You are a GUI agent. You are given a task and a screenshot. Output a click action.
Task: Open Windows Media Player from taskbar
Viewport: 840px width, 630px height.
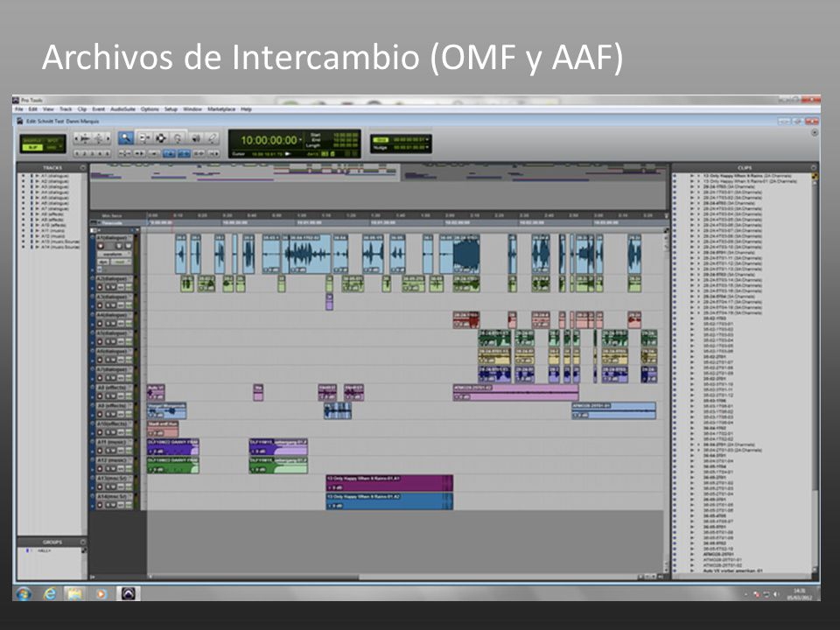click(x=101, y=593)
